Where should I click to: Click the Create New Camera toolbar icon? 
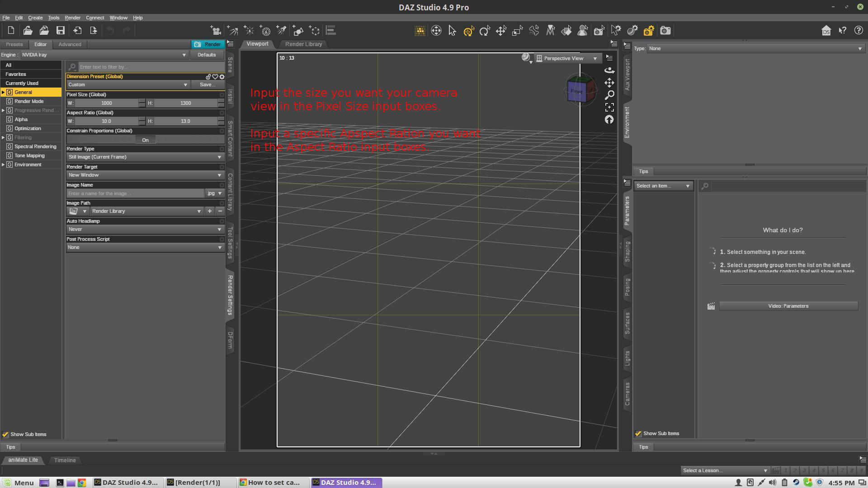216,31
